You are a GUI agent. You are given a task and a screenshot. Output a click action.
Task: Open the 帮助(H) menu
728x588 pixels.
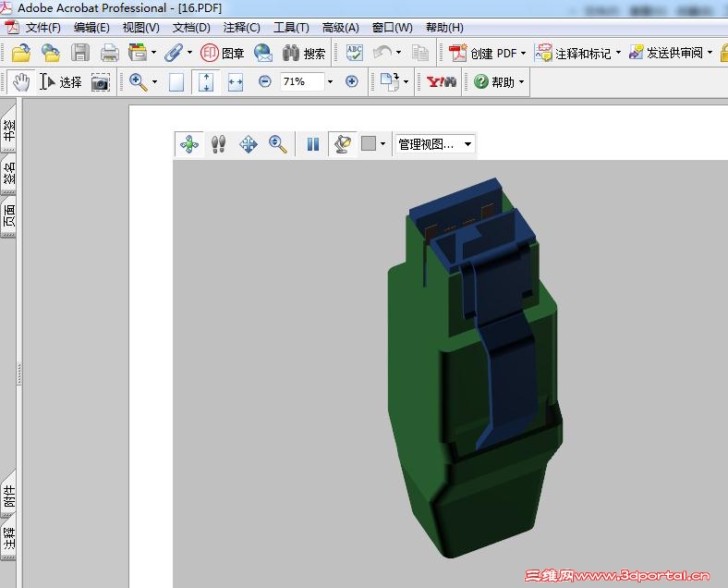tap(444, 28)
